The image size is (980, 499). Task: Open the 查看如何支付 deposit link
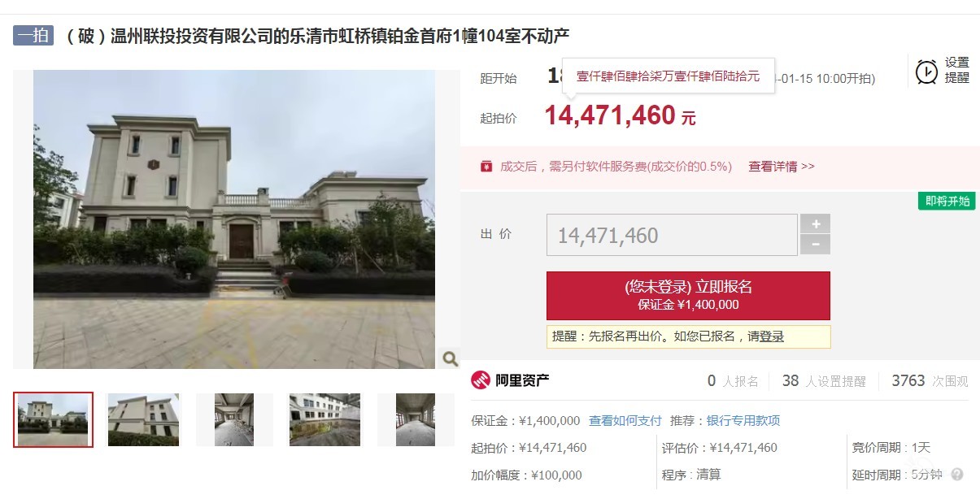pos(625,421)
